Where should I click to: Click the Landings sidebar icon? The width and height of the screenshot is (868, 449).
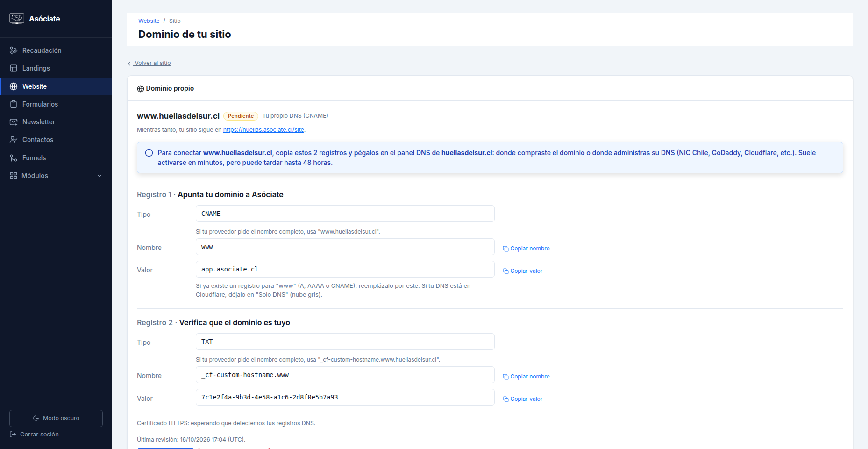(14, 68)
